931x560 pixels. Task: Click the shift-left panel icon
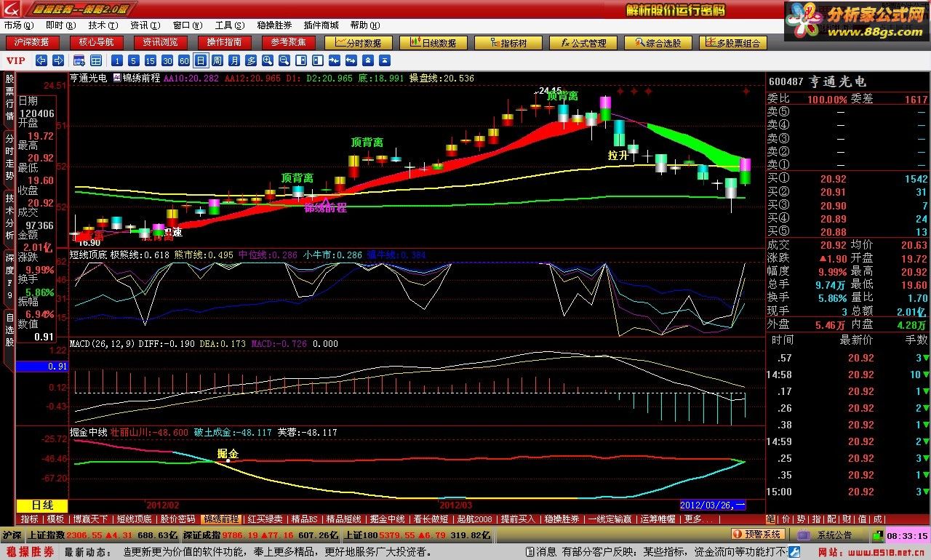[x=318, y=60]
